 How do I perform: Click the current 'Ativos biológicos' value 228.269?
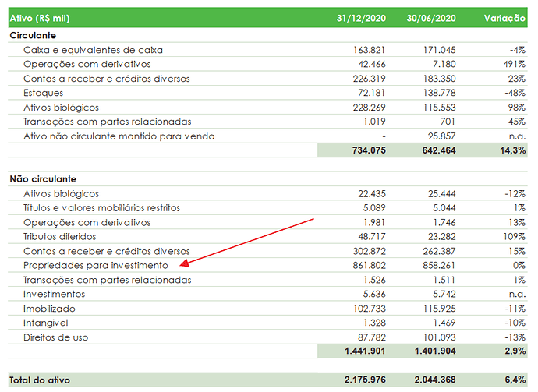tap(369, 108)
